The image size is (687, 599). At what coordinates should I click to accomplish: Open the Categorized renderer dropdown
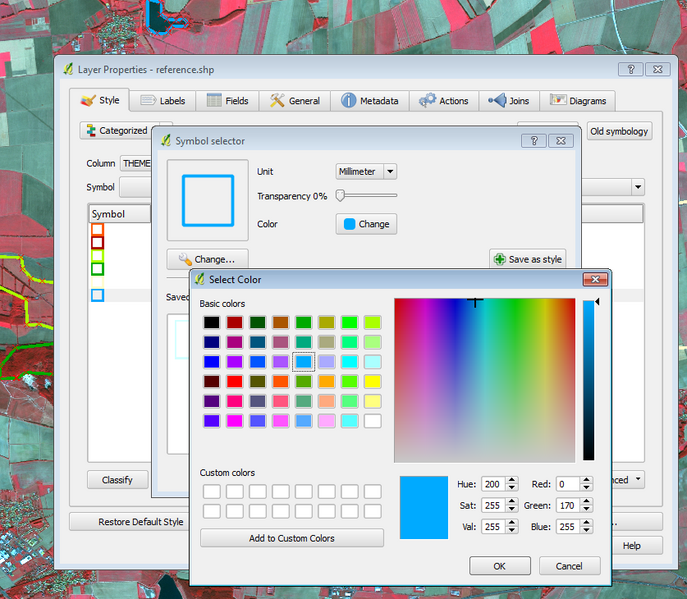click(116, 131)
